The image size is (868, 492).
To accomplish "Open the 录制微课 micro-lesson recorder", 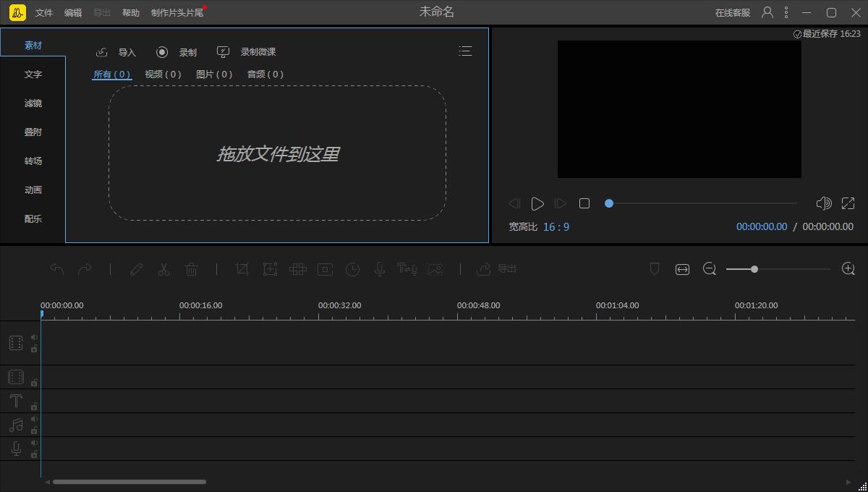I will [224, 52].
